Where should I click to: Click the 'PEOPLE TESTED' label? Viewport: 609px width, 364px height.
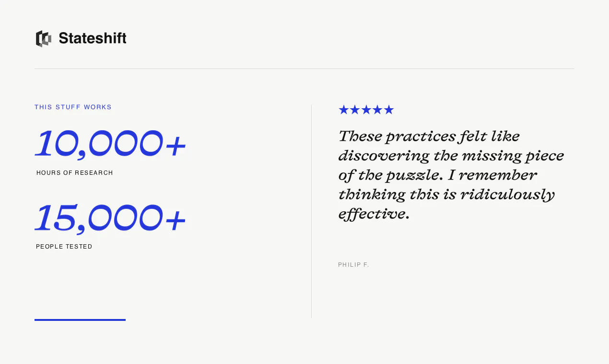point(64,247)
